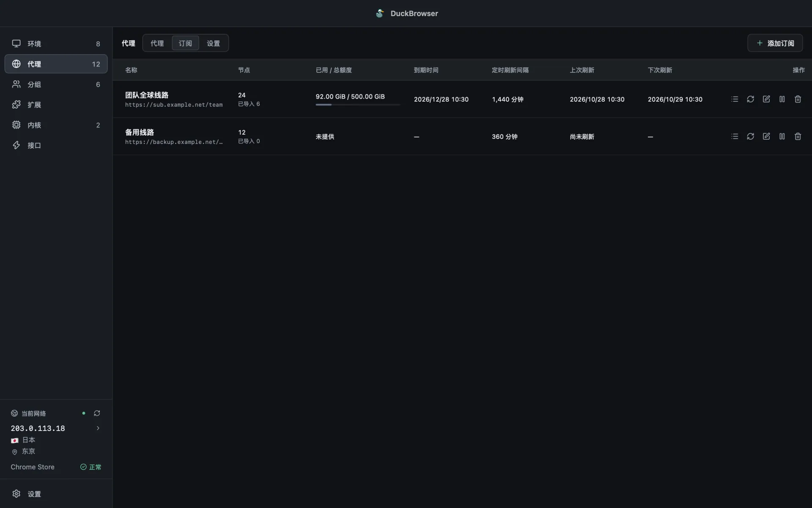This screenshot has width=812, height=508.
Task: Click the DuckBrowser logo icon
Action: 380,14
